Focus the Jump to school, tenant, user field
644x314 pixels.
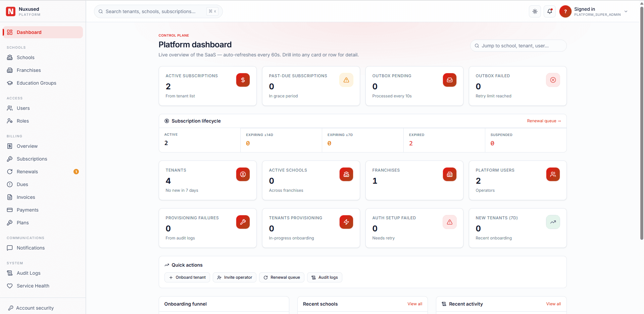point(518,46)
